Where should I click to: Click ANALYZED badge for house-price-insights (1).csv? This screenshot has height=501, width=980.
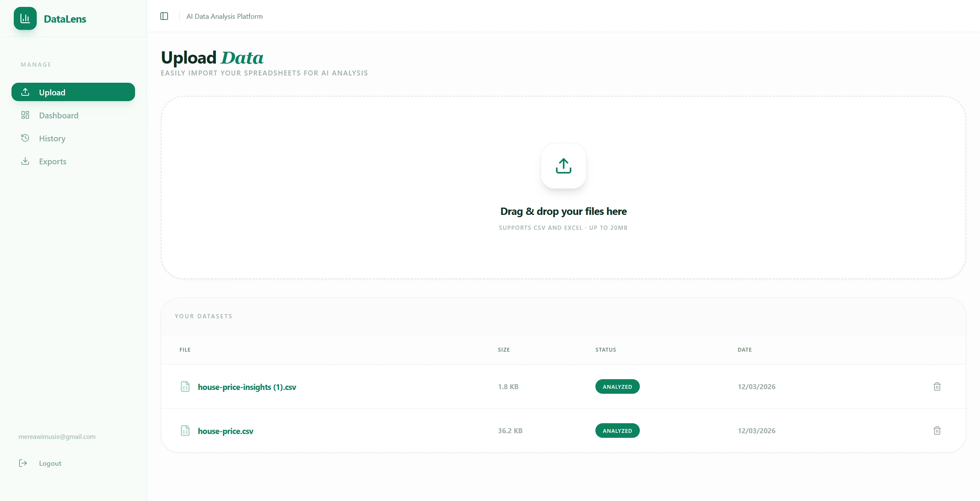(617, 386)
